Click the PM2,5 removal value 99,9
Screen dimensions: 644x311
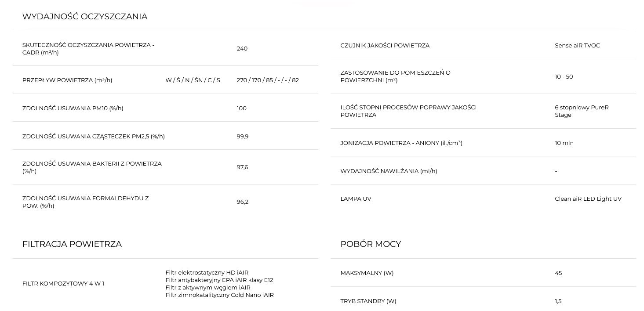coord(242,137)
